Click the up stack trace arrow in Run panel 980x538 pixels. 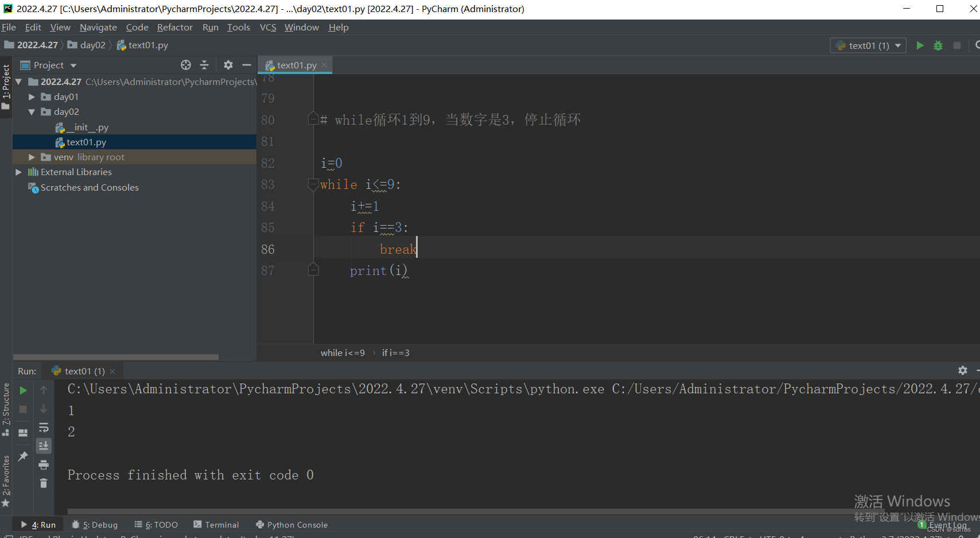pos(44,390)
